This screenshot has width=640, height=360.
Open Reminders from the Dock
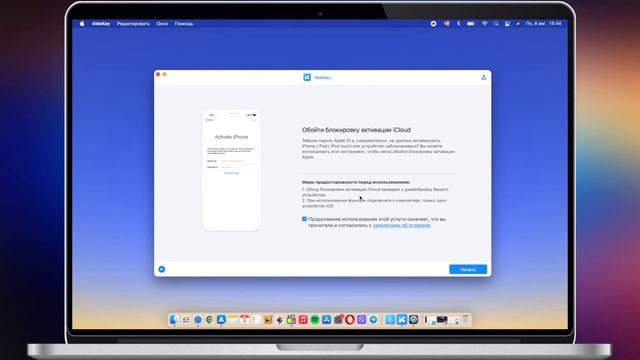coord(256,320)
